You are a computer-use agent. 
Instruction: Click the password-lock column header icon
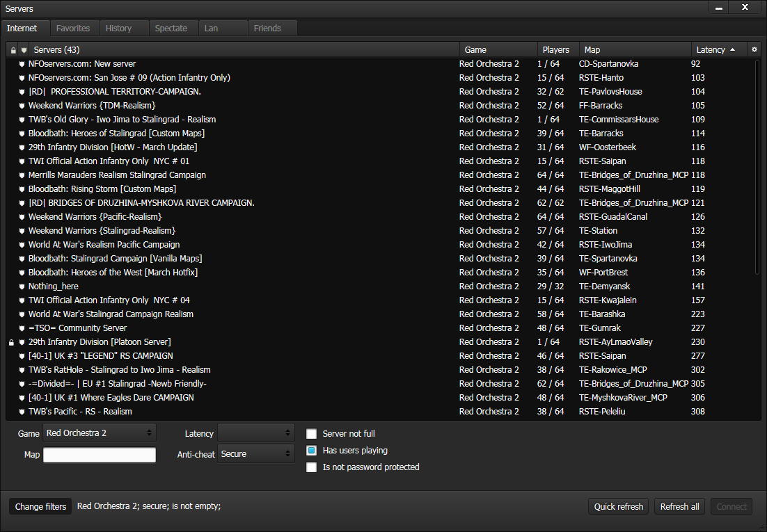pos(13,50)
